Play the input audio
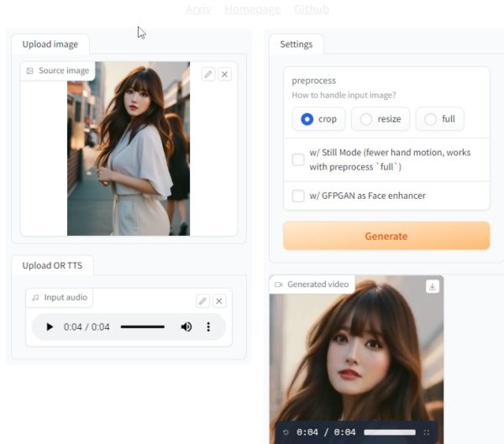Screen dimensions: 504x444 click(50, 326)
